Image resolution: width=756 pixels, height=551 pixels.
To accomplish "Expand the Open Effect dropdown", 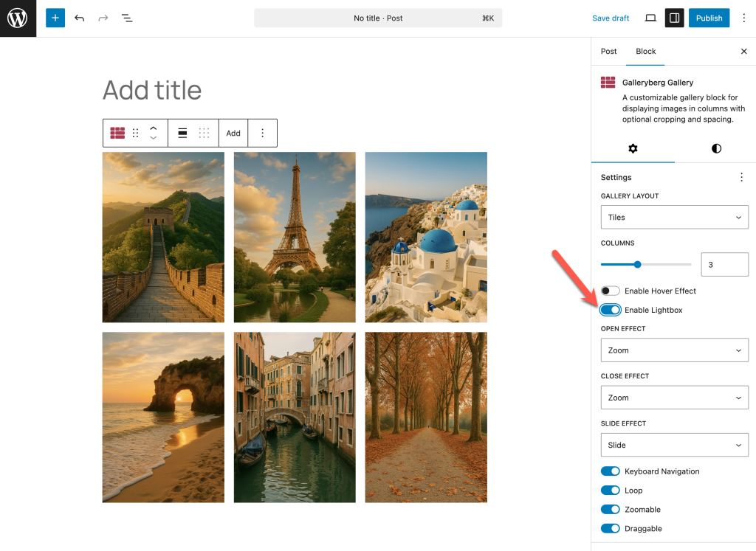I will point(674,350).
